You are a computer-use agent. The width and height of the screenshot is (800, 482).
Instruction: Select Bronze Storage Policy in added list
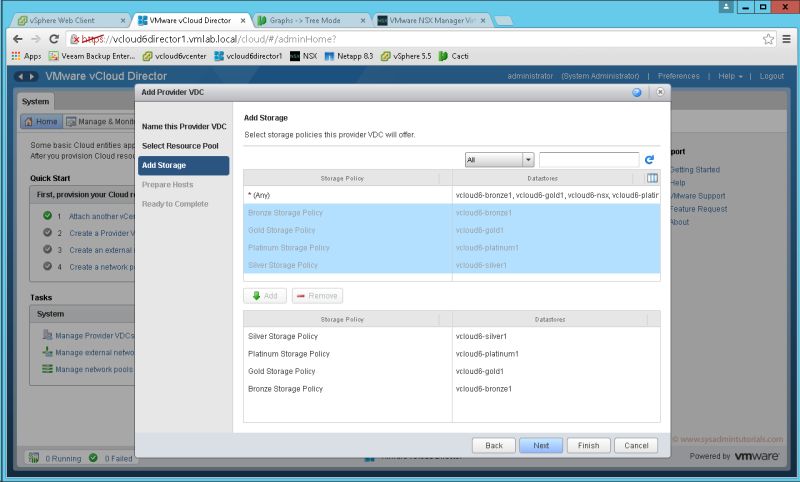pos(452,389)
